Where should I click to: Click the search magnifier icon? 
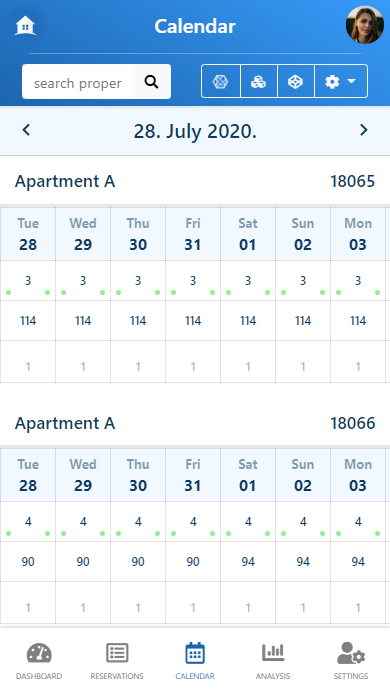(x=151, y=81)
